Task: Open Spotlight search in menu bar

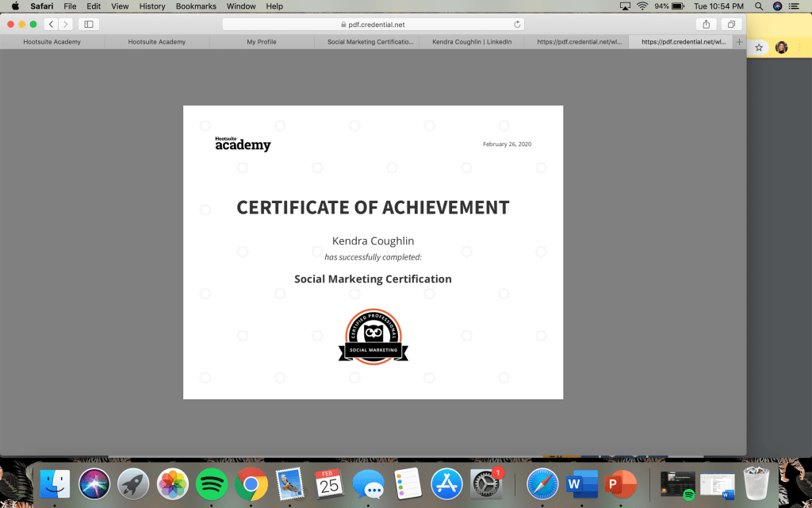Action: click(x=759, y=6)
